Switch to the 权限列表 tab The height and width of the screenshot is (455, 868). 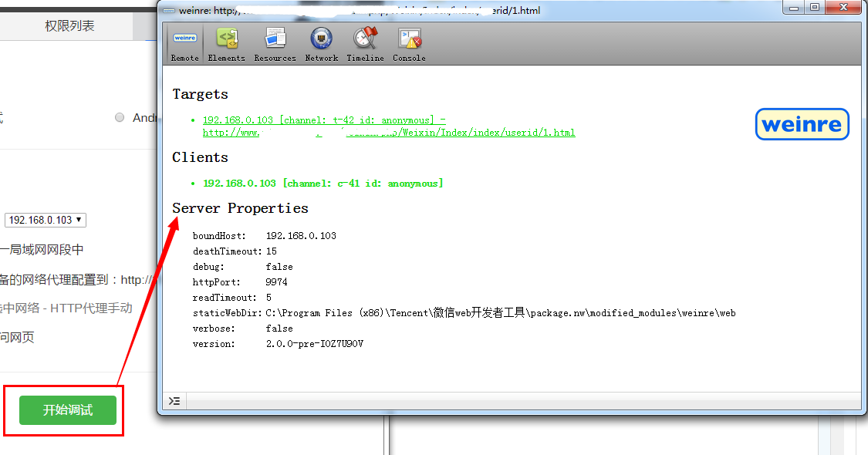tap(69, 25)
